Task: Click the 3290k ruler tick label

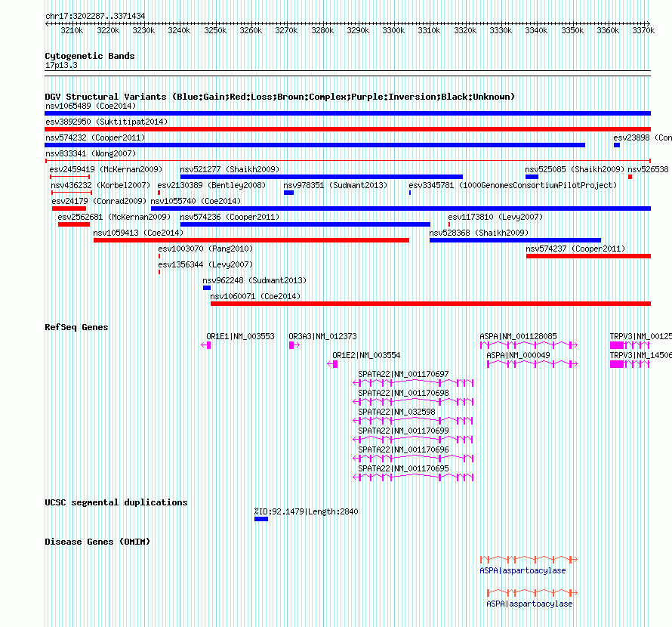Action: (358, 30)
